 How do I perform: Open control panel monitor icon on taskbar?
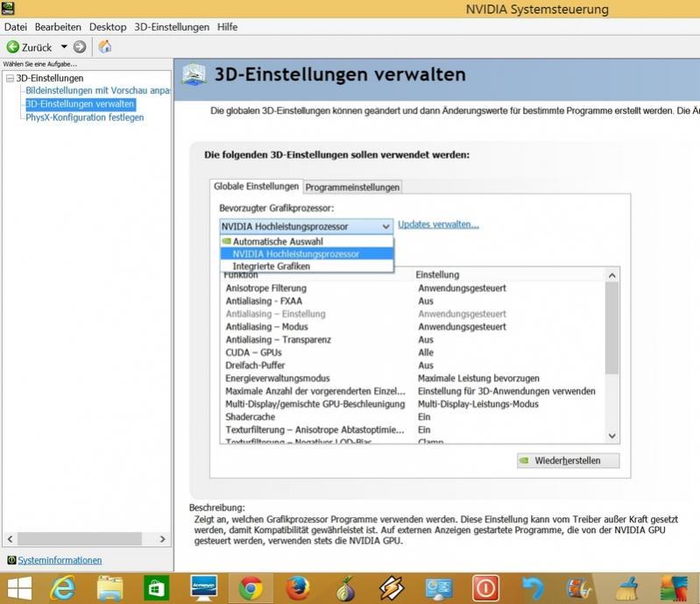click(x=439, y=588)
